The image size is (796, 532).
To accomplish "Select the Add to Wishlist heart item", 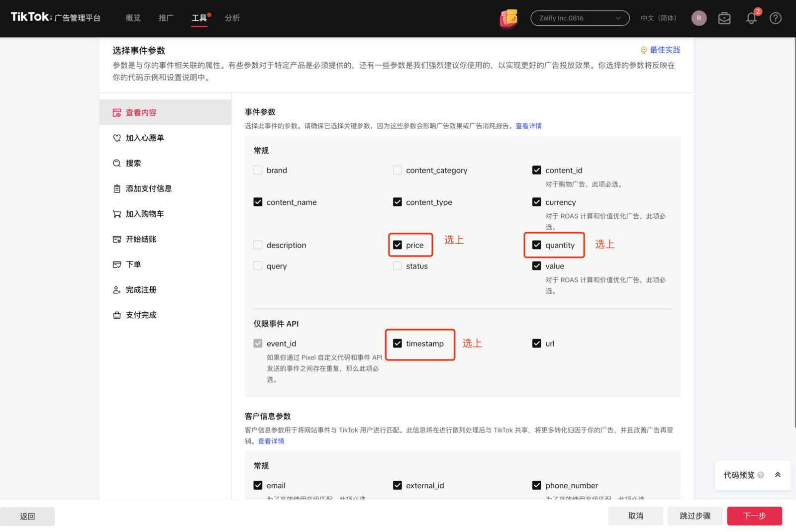I will 144,138.
